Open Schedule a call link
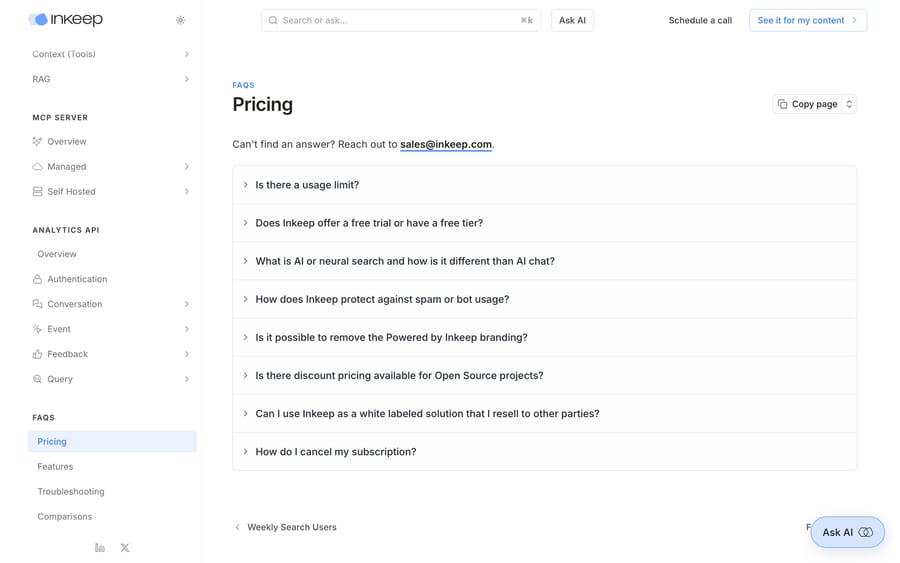Viewport: 900px width, 563px height. (700, 20)
